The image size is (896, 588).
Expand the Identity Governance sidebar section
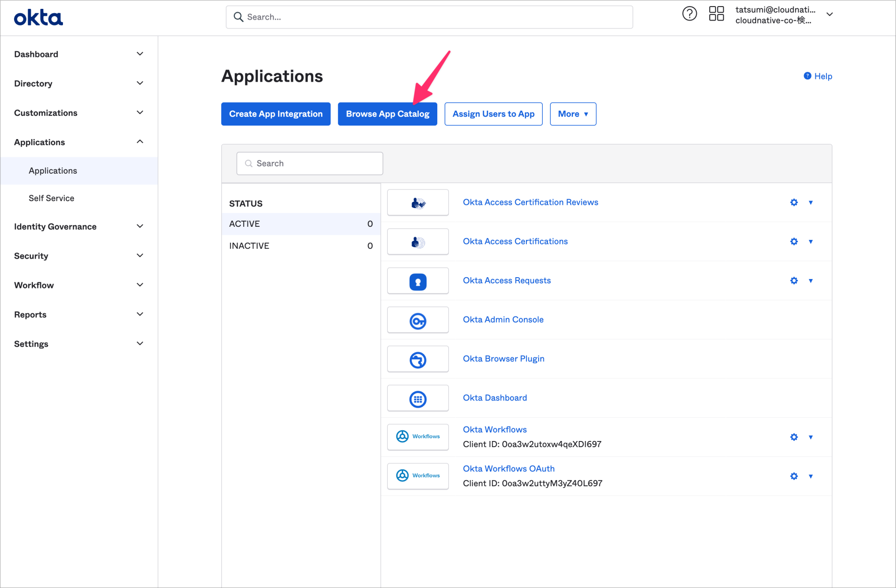pos(55,226)
